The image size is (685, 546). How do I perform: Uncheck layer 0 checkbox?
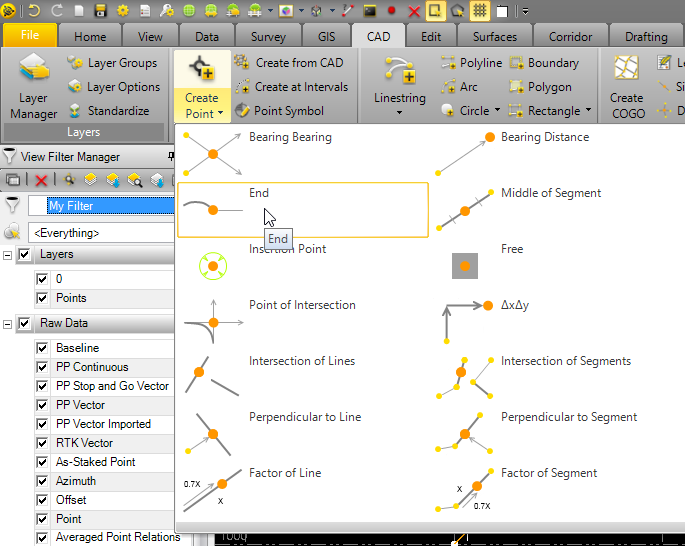[42, 279]
